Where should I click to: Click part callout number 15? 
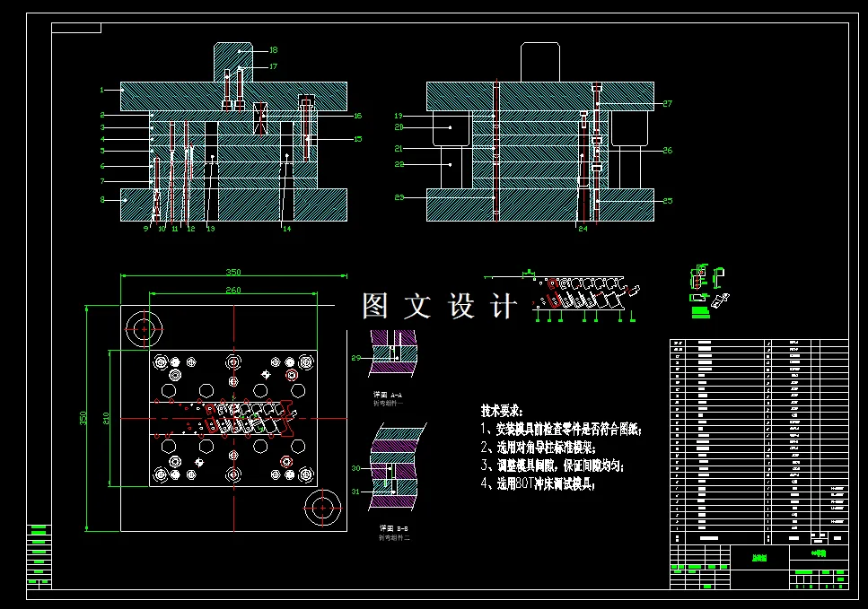(x=357, y=139)
